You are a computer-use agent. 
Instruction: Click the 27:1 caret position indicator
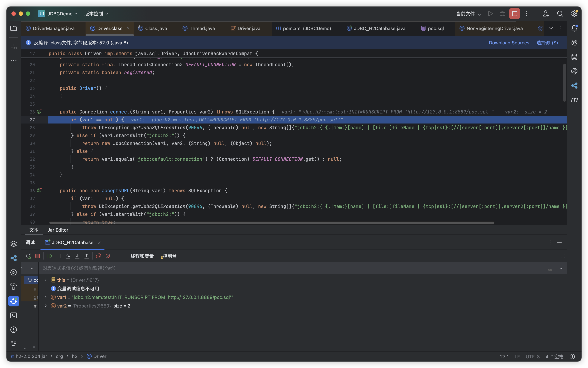pos(504,357)
